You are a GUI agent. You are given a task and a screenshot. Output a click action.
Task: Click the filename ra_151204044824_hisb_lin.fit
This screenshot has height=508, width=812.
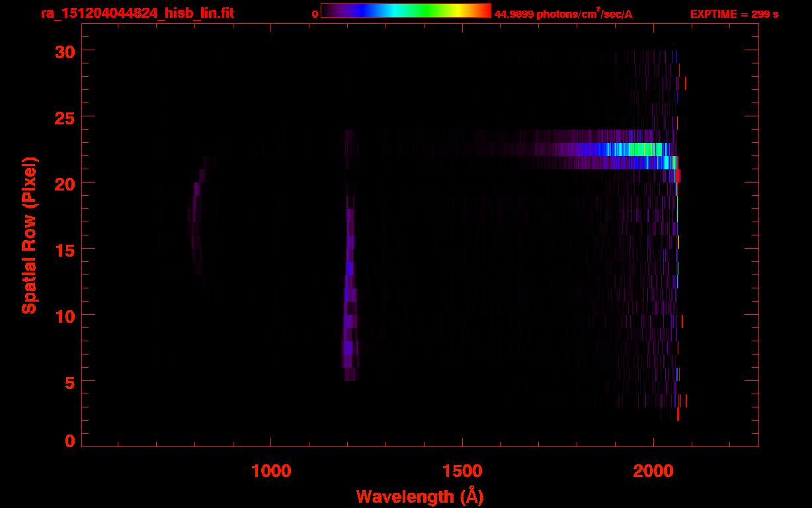(x=137, y=13)
